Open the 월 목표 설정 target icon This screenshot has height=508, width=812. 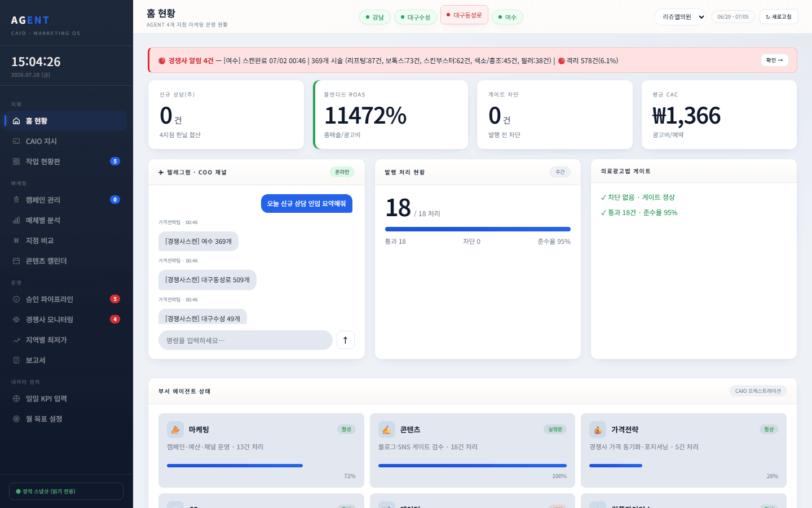pos(16,419)
